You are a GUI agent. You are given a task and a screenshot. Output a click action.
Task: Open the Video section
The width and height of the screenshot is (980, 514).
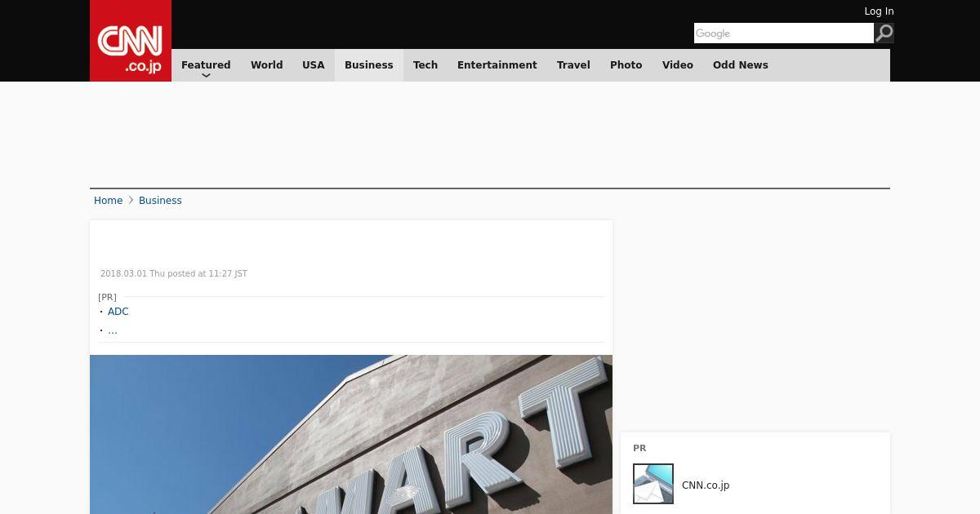click(678, 65)
